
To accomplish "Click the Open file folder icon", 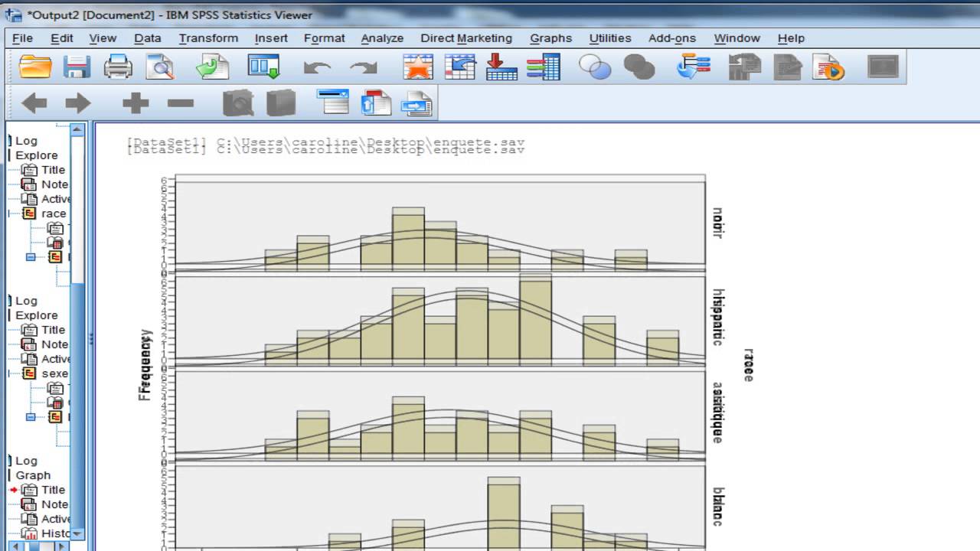I will (x=35, y=67).
